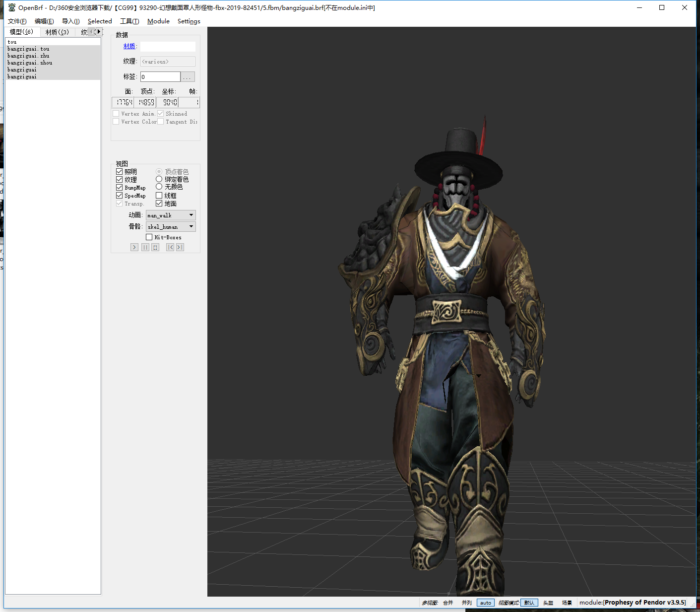Enable the 线框 wireframe checkbox
Screen dimensions: 700x612
click(x=159, y=196)
